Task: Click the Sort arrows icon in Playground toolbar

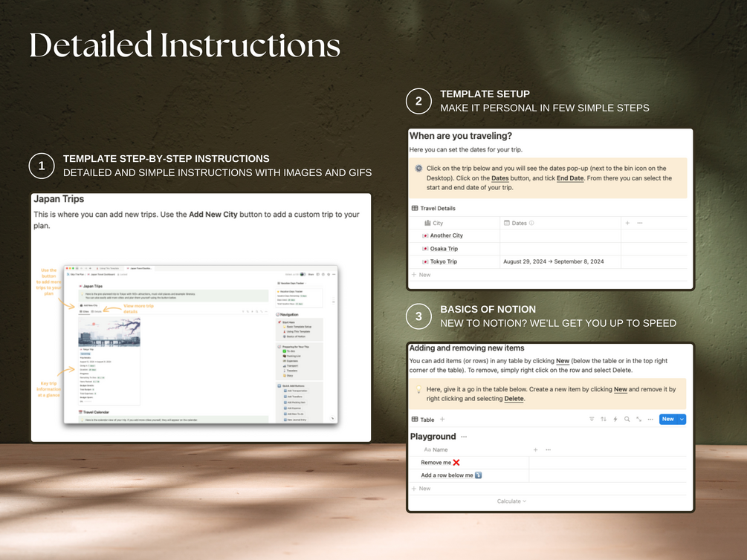Action: pyautogui.click(x=604, y=419)
